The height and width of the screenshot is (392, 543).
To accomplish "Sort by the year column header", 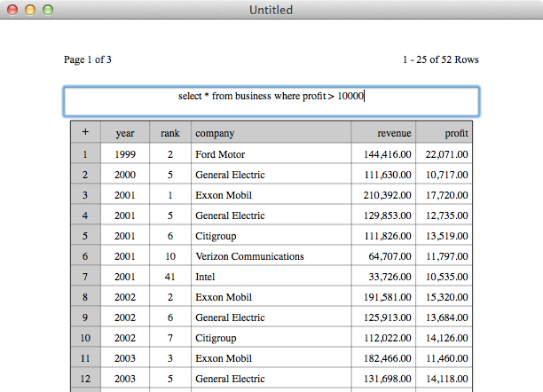I will [125, 132].
